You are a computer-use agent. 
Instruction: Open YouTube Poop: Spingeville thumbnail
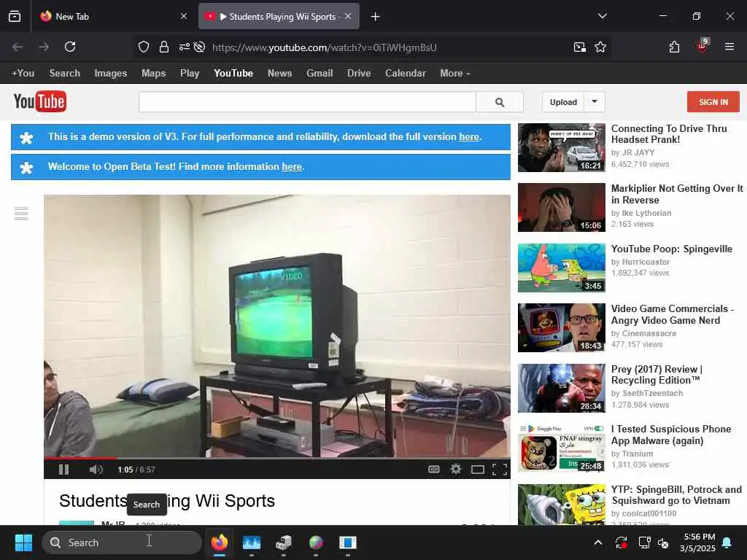click(x=562, y=268)
